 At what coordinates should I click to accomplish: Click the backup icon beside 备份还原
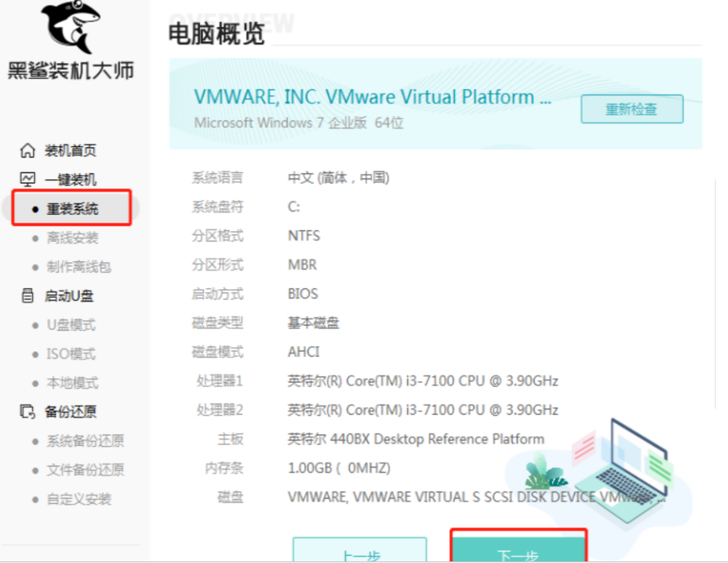(27, 412)
